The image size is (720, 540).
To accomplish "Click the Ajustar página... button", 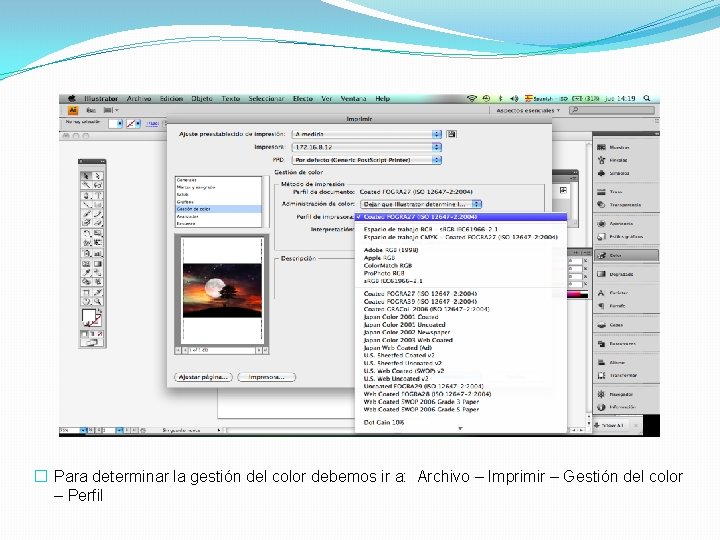I will click(203, 377).
